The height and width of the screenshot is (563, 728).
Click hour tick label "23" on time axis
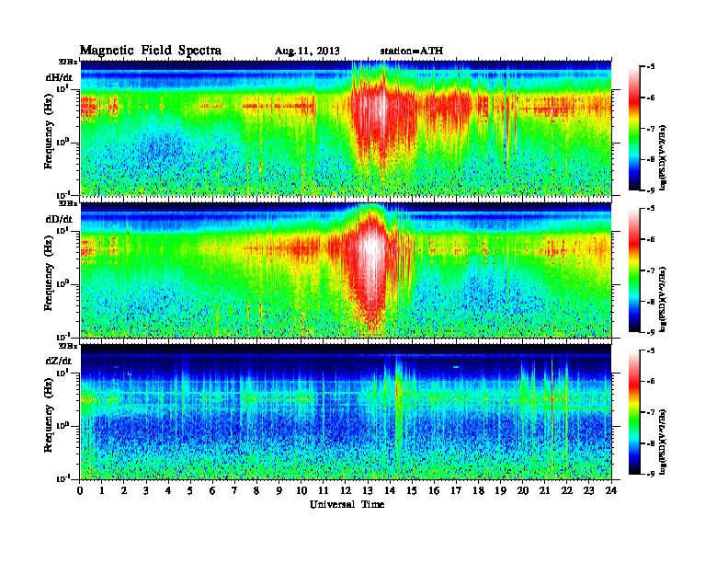(x=588, y=490)
